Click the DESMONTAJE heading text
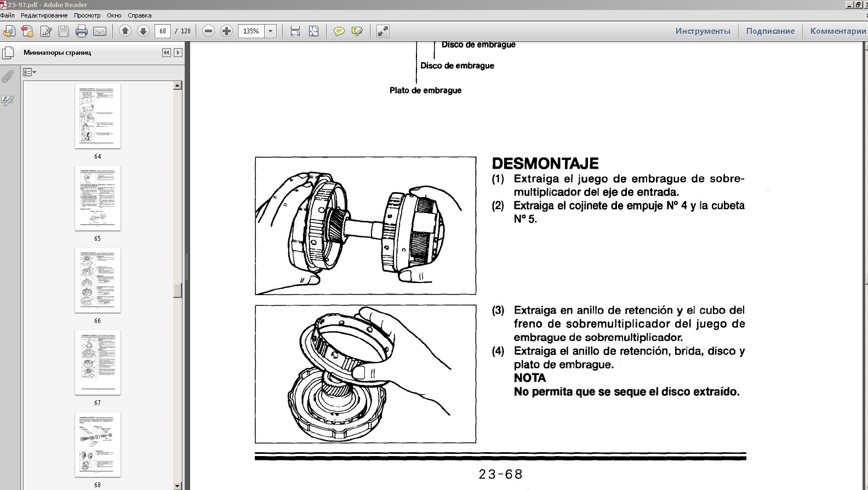The image size is (868, 490). pyautogui.click(x=545, y=164)
